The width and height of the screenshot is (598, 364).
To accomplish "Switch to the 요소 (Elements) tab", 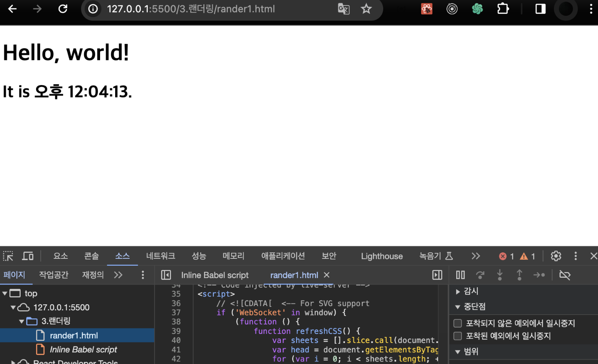I will click(61, 256).
